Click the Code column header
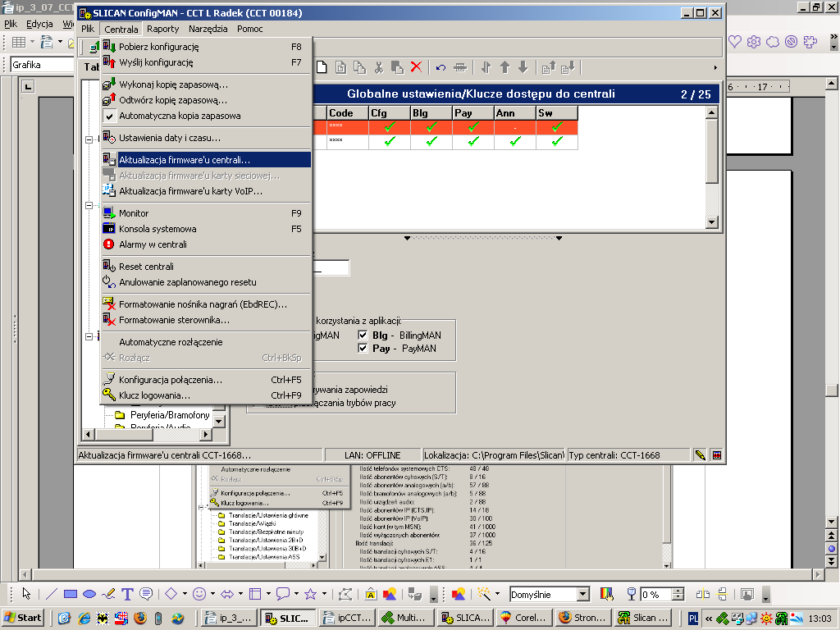 (348, 113)
